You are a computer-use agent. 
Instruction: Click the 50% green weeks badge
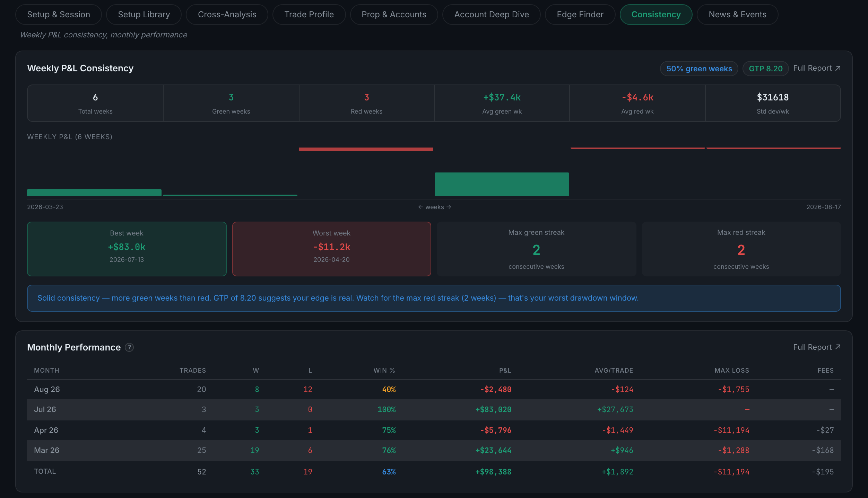pyautogui.click(x=699, y=69)
